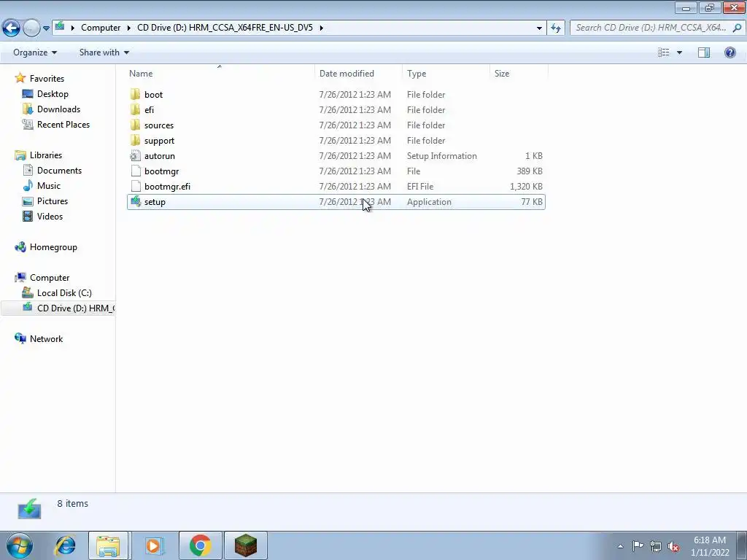
Task: Refresh the folder view
Action: [x=555, y=28]
